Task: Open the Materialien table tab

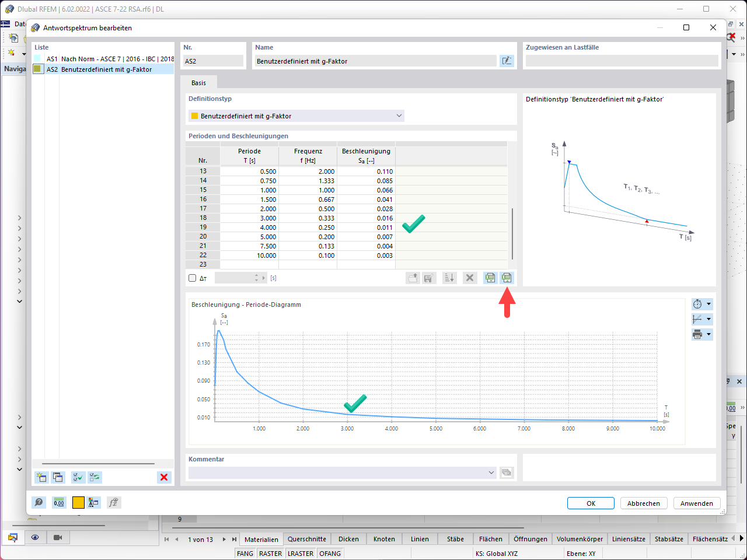Action: click(x=261, y=539)
